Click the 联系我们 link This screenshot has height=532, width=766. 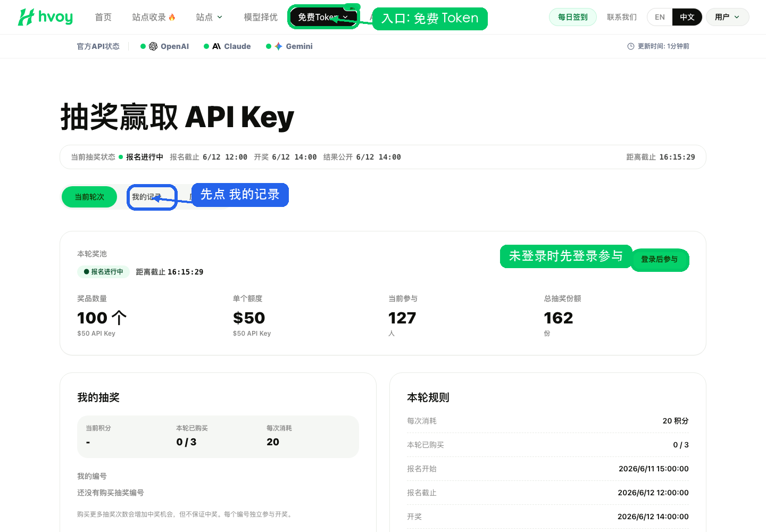coord(622,17)
